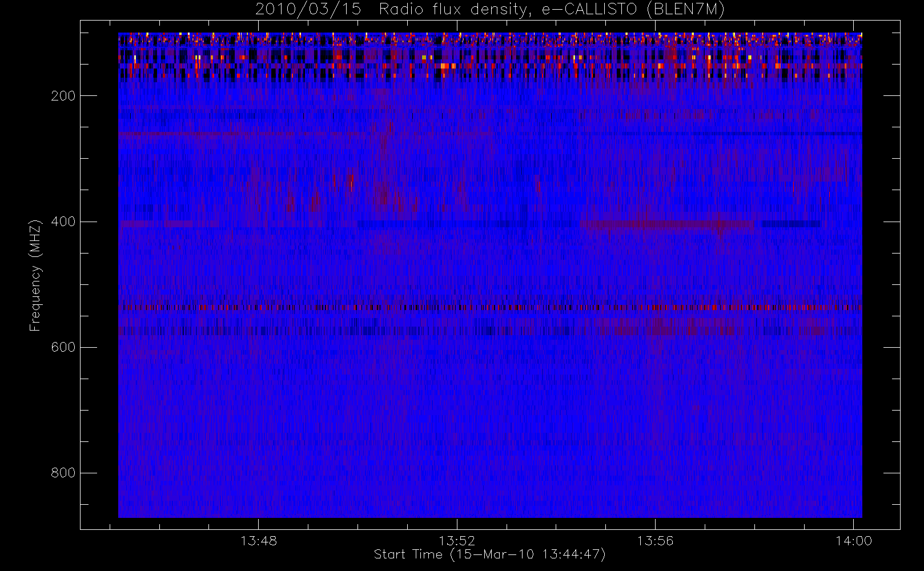Select the 400 frequency tick label

63,222
